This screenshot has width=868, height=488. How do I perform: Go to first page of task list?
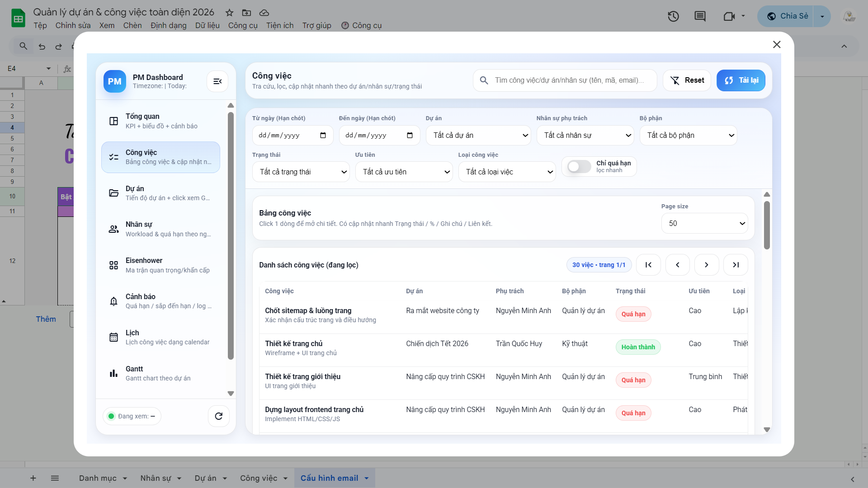click(x=648, y=265)
